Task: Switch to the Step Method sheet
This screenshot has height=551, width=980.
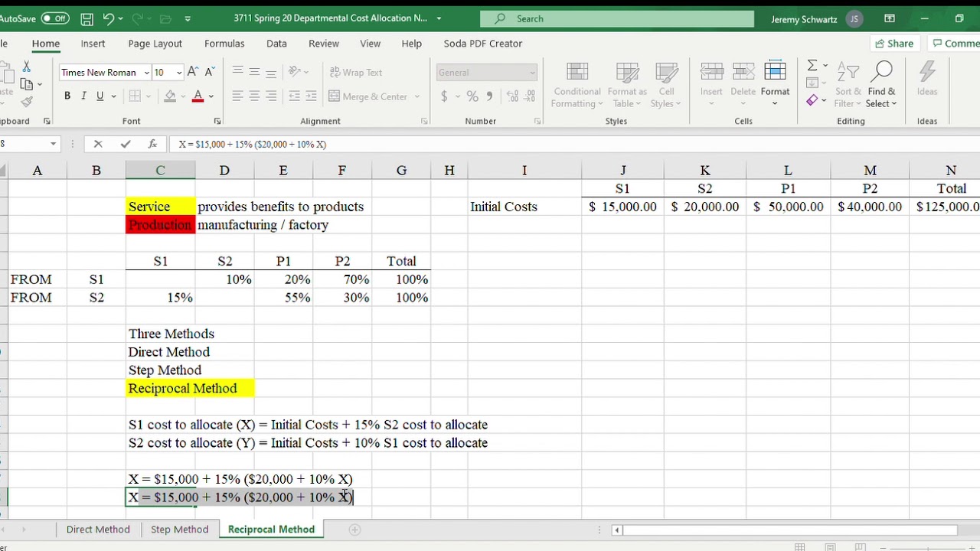Action: tap(179, 530)
